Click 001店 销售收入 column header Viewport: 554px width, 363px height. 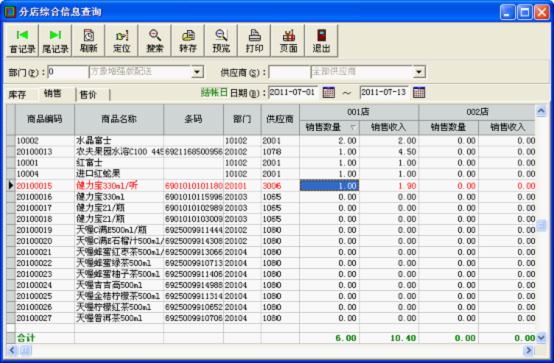click(x=389, y=127)
